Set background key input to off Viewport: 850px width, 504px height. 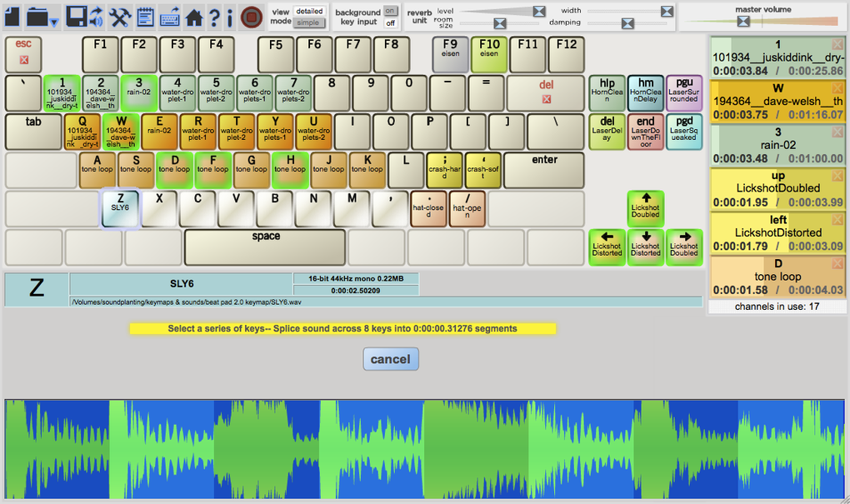[390, 22]
